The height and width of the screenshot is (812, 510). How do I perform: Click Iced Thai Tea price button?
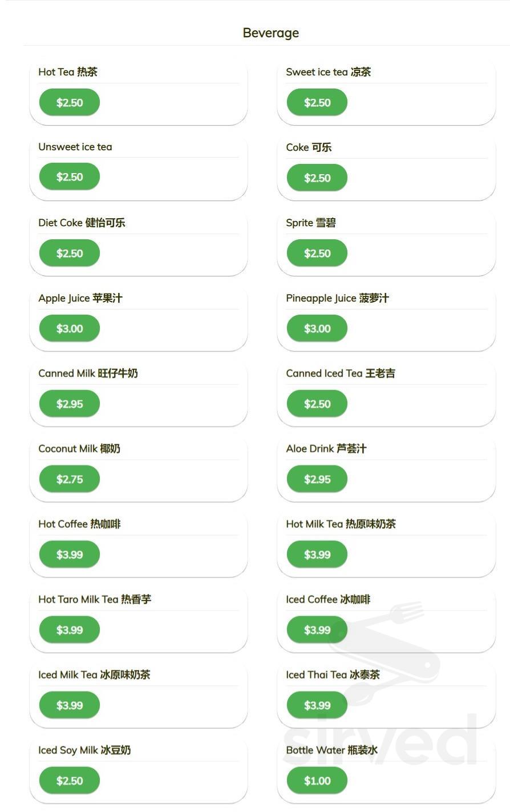(317, 706)
